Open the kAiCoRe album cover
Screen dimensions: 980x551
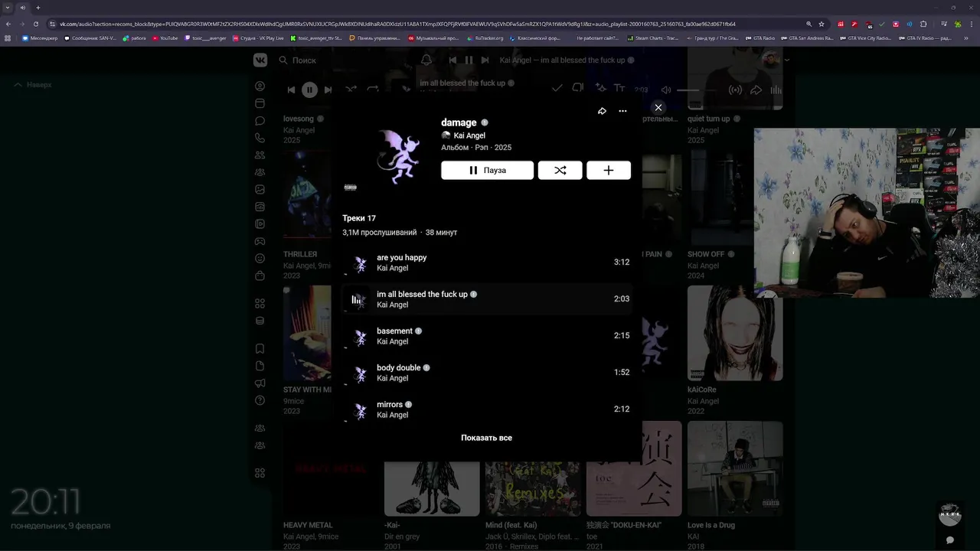pos(735,333)
